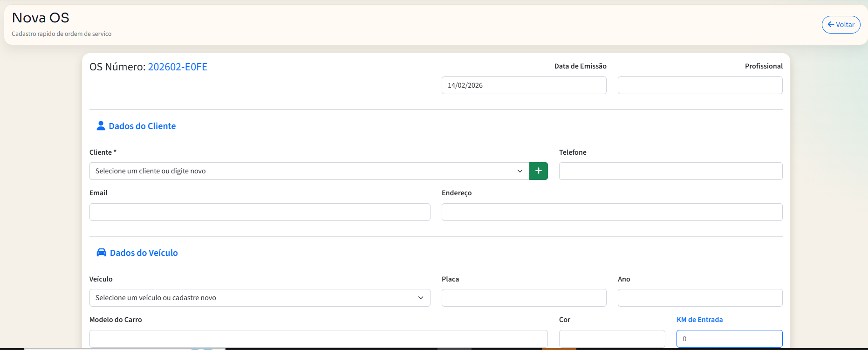Focus the KM de Entrada field
The width and height of the screenshot is (868, 350).
[x=729, y=338]
